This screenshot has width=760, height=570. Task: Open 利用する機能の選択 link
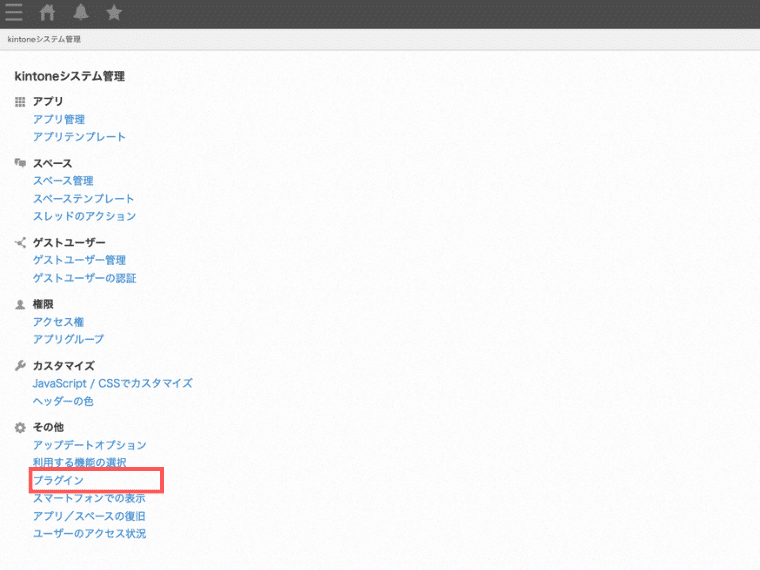point(79,462)
